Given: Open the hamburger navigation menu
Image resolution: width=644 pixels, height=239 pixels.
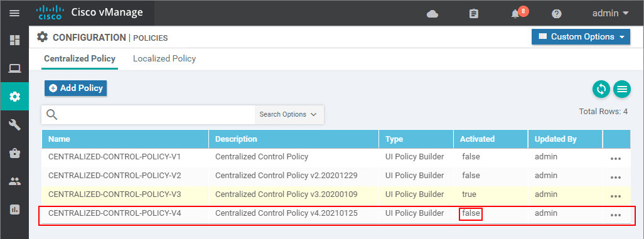Looking at the screenshot, I should click(14, 13).
